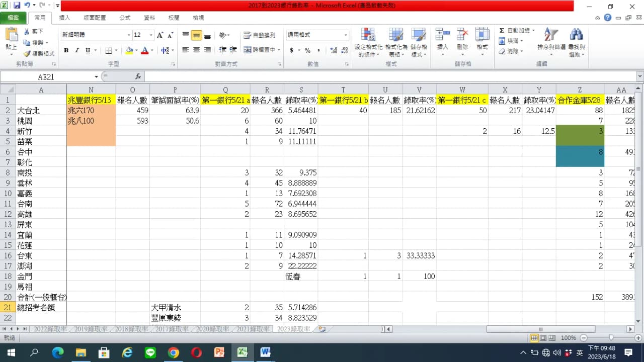Open the Windows Start menu
This screenshot has height=362, width=644.
pyautogui.click(x=11, y=352)
